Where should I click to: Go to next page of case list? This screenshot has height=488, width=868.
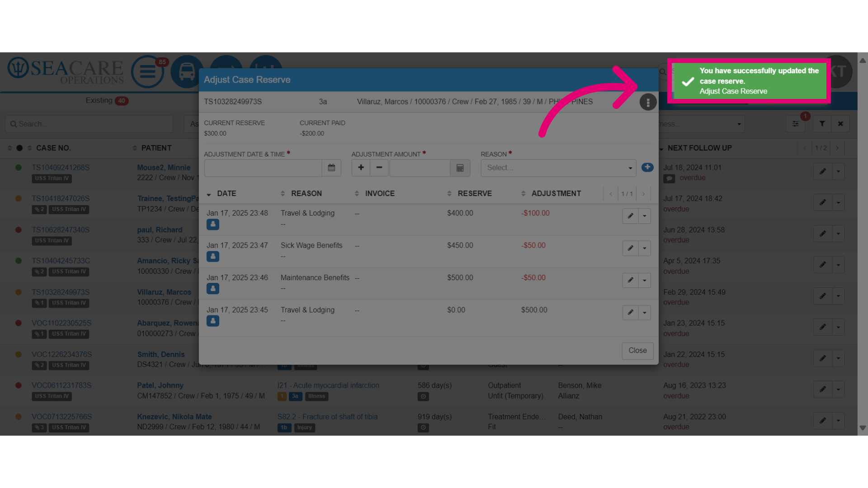837,148
